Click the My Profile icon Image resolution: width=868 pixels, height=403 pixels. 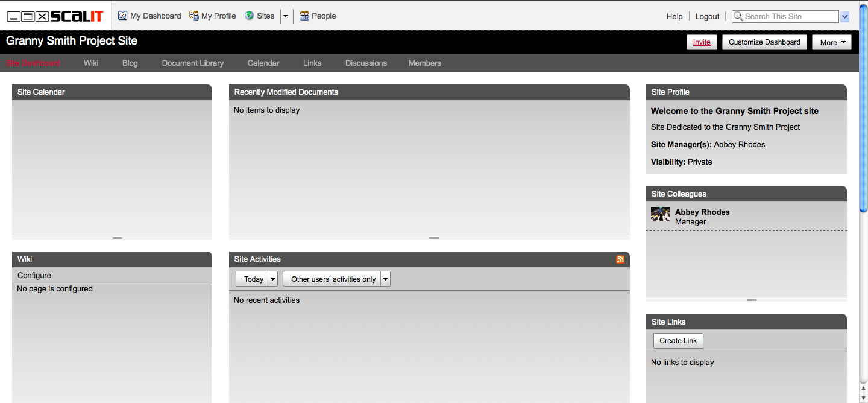click(x=194, y=16)
